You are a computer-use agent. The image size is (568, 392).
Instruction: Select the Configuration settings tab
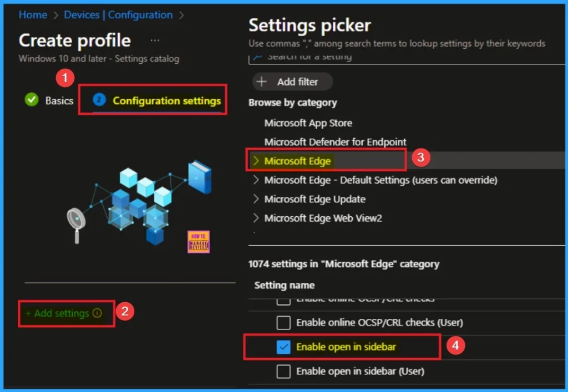tap(166, 100)
